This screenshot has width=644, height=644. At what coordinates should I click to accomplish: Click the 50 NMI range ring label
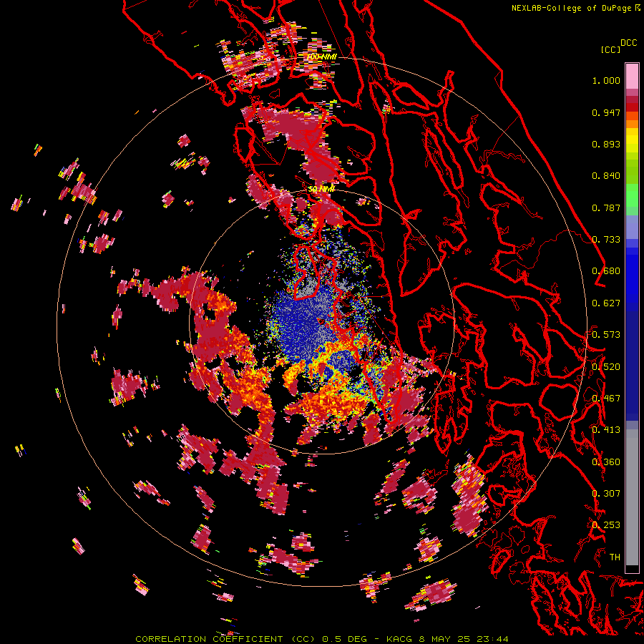click(321, 189)
